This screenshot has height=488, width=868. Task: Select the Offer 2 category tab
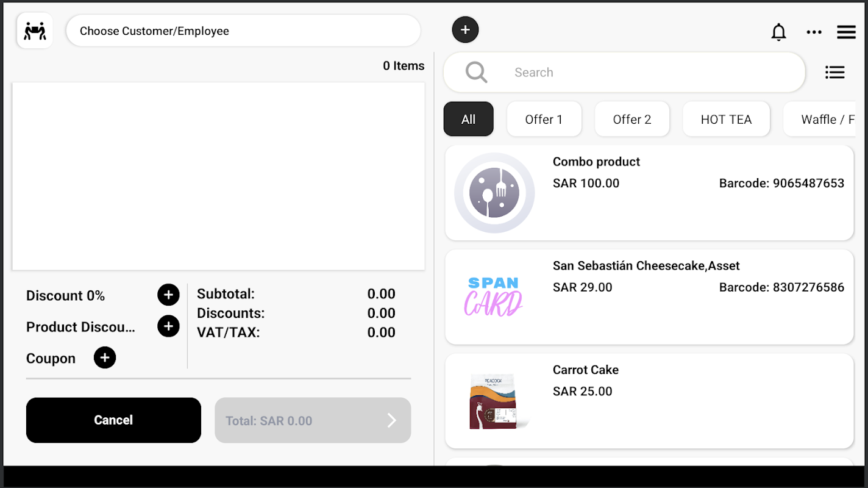click(632, 119)
